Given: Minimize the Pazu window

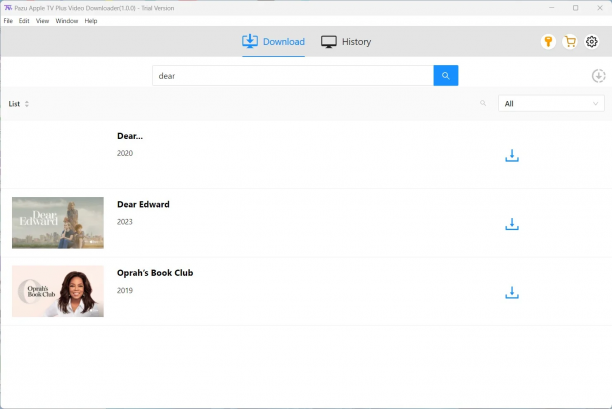Looking at the screenshot, I should pos(552,8).
